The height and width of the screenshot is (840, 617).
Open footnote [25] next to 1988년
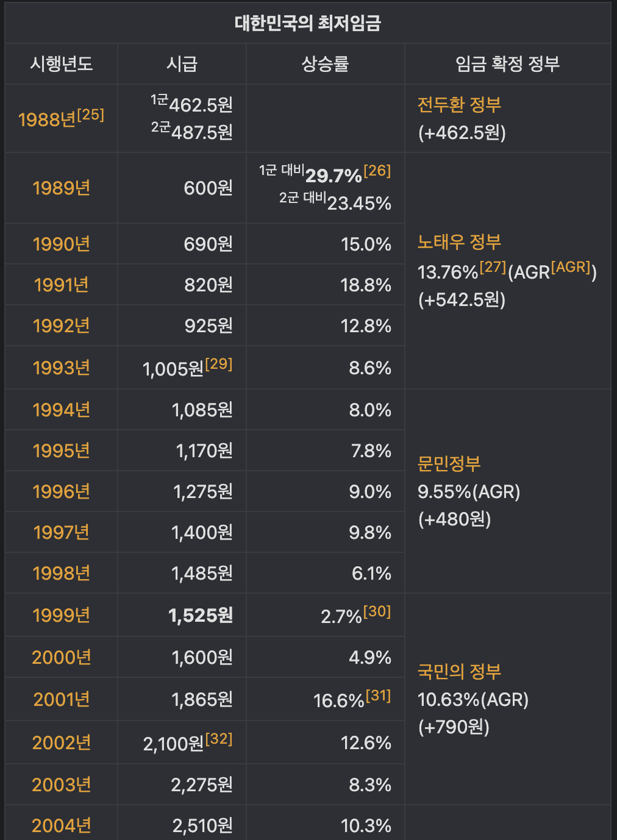tap(90, 115)
